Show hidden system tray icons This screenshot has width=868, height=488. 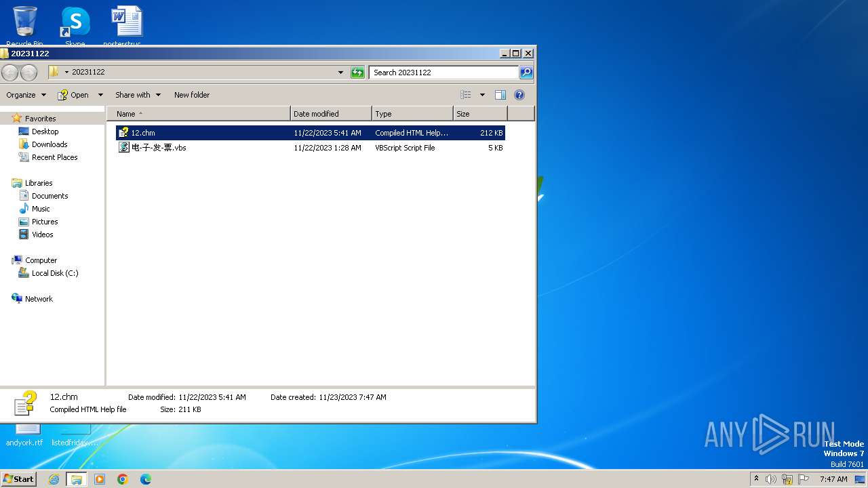coord(756,479)
